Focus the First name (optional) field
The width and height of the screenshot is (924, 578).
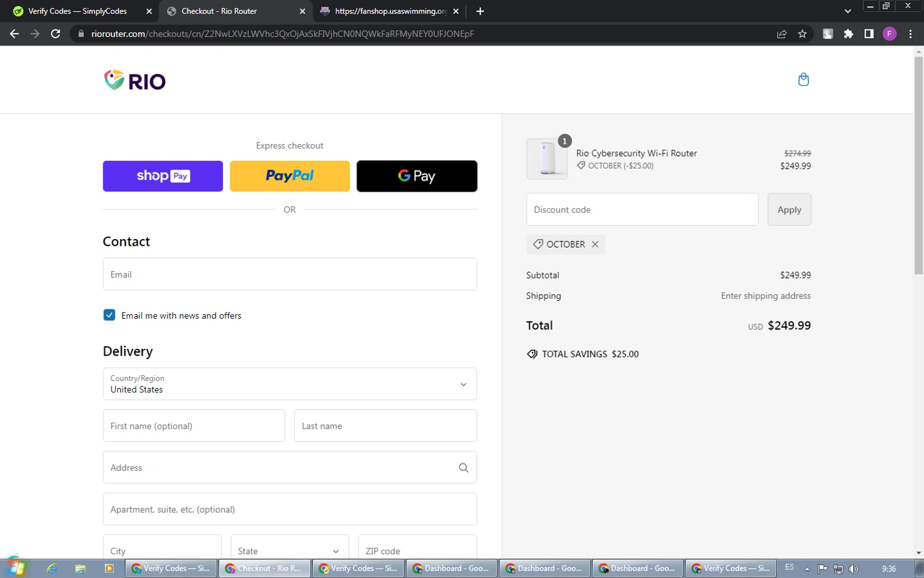point(194,426)
